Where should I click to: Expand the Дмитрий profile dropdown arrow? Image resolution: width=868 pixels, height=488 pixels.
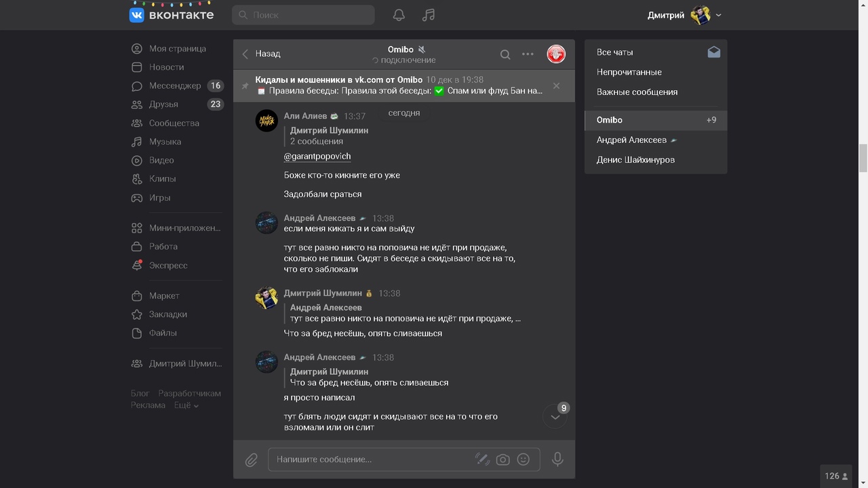pos(719,15)
